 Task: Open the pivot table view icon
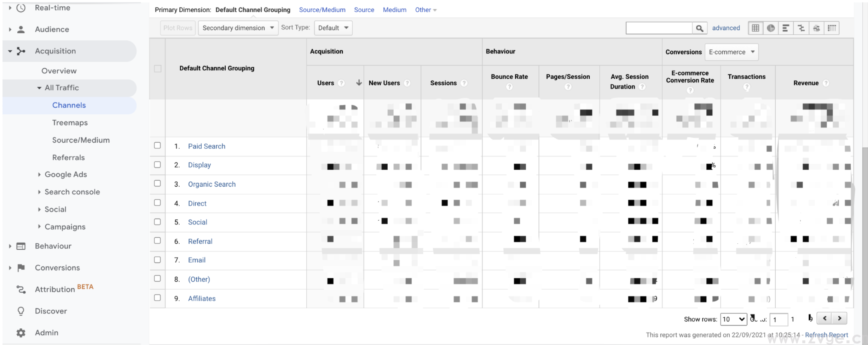(x=832, y=28)
